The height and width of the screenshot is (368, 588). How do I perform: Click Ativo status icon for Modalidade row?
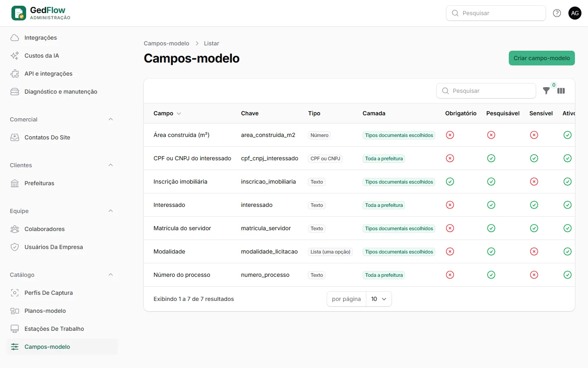click(568, 251)
